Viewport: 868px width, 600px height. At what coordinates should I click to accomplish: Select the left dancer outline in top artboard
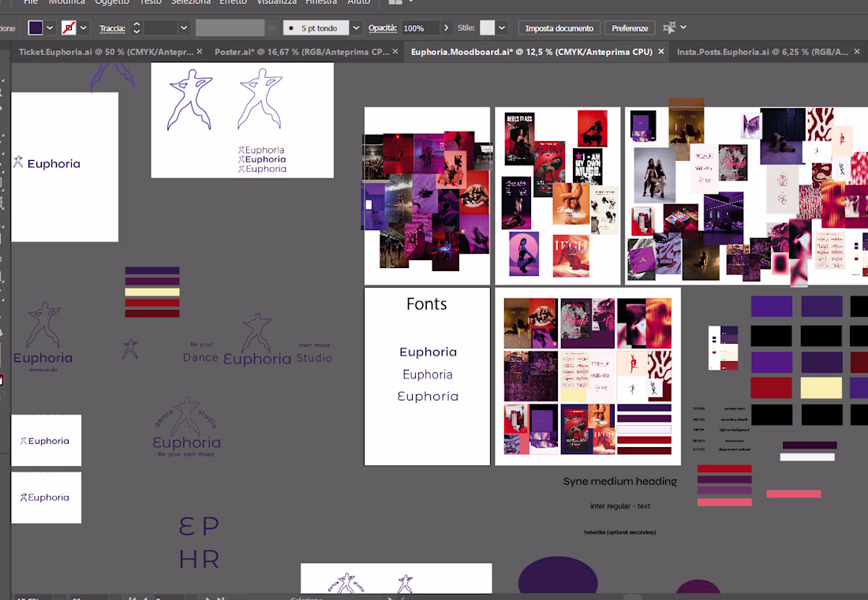pyautogui.click(x=190, y=99)
